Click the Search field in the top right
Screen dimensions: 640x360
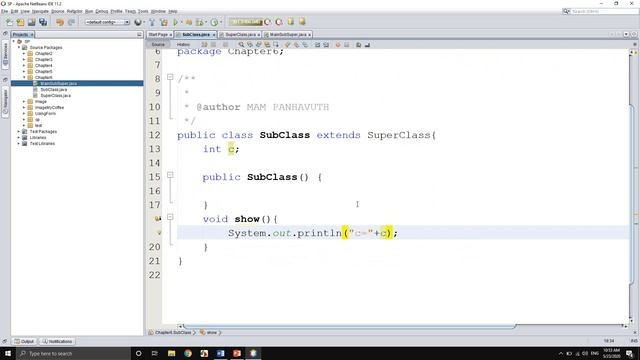604,11
